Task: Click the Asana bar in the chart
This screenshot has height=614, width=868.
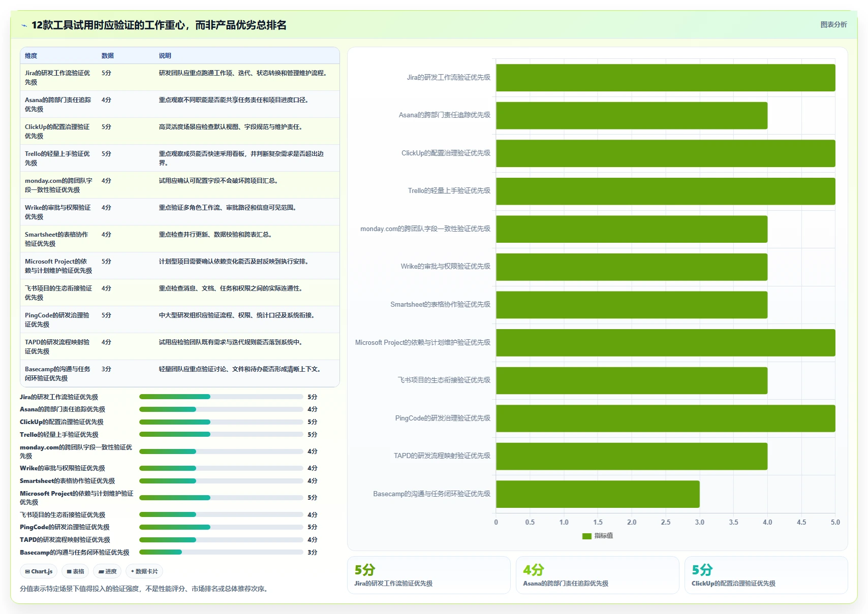Action: click(x=632, y=115)
